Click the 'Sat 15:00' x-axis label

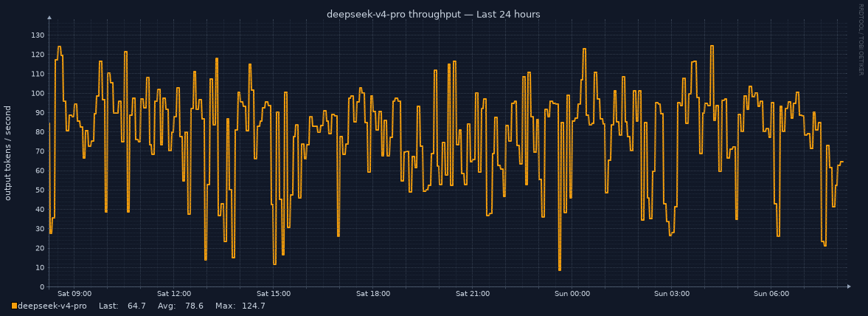point(274,294)
